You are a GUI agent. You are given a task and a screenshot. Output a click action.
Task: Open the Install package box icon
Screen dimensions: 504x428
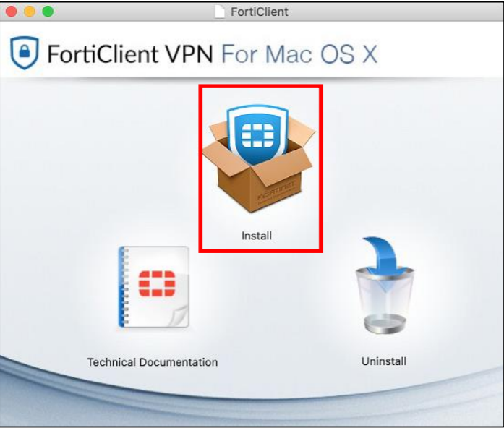[259, 159]
